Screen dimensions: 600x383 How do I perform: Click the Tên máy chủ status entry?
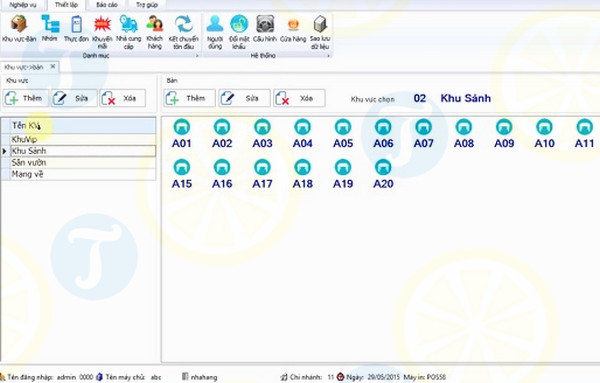pyautogui.click(x=129, y=377)
